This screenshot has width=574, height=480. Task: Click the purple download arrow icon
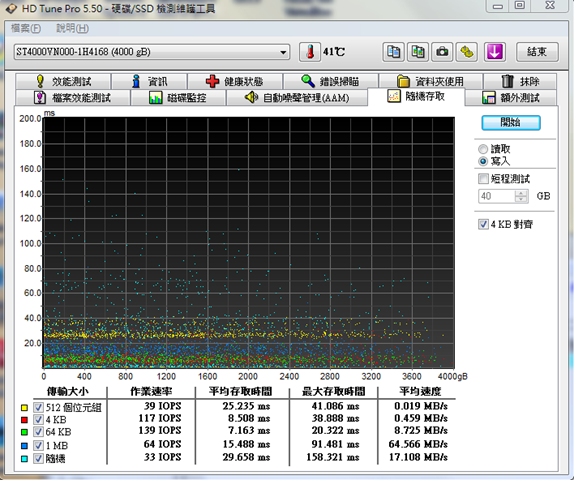point(495,52)
